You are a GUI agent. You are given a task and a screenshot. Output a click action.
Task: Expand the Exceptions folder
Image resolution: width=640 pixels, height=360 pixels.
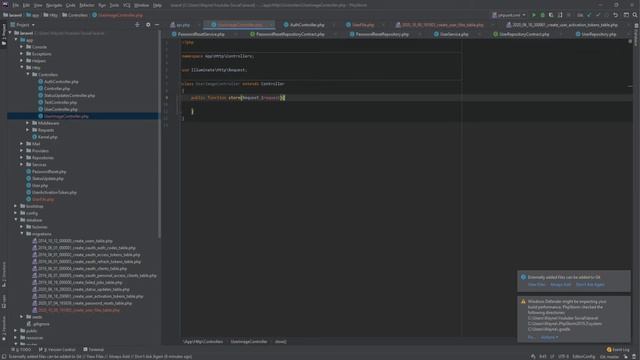point(22,54)
